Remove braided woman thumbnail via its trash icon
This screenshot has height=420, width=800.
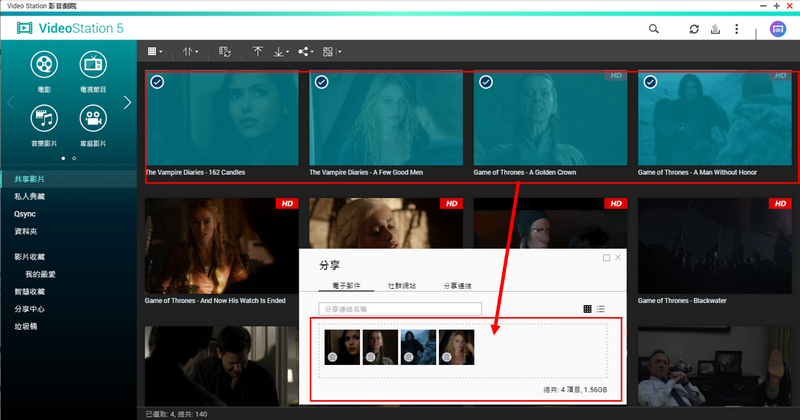[371, 357]
